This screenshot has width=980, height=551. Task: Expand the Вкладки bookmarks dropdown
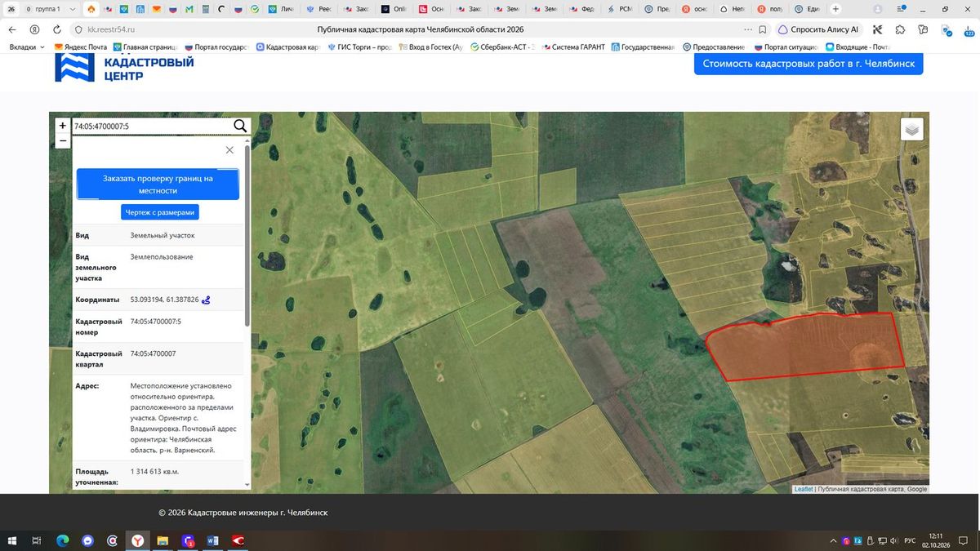point(28,47)
